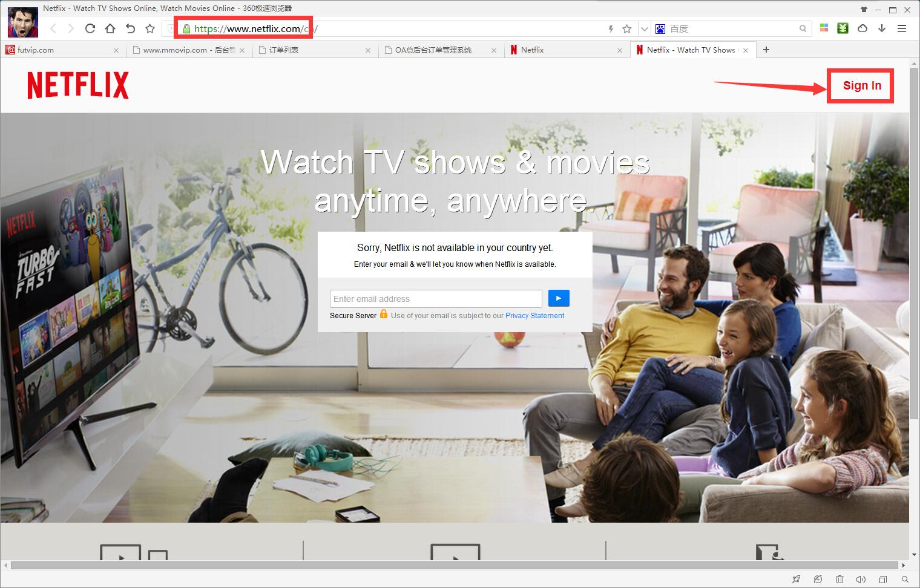Screen dimensions: 920x588
Task: Open the browser main menu
Action: point(902,28)
